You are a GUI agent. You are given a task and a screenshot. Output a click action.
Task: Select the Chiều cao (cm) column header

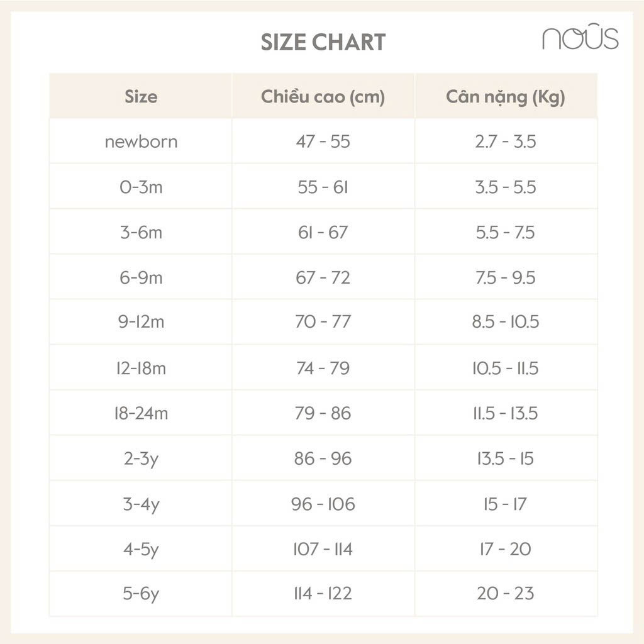[x=323, y=97]
